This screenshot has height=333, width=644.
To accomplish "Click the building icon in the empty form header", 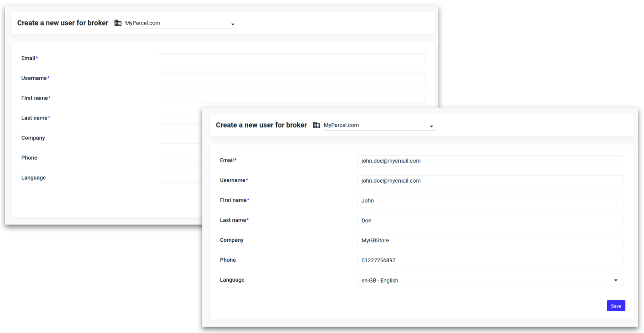I will pos(118,23).
